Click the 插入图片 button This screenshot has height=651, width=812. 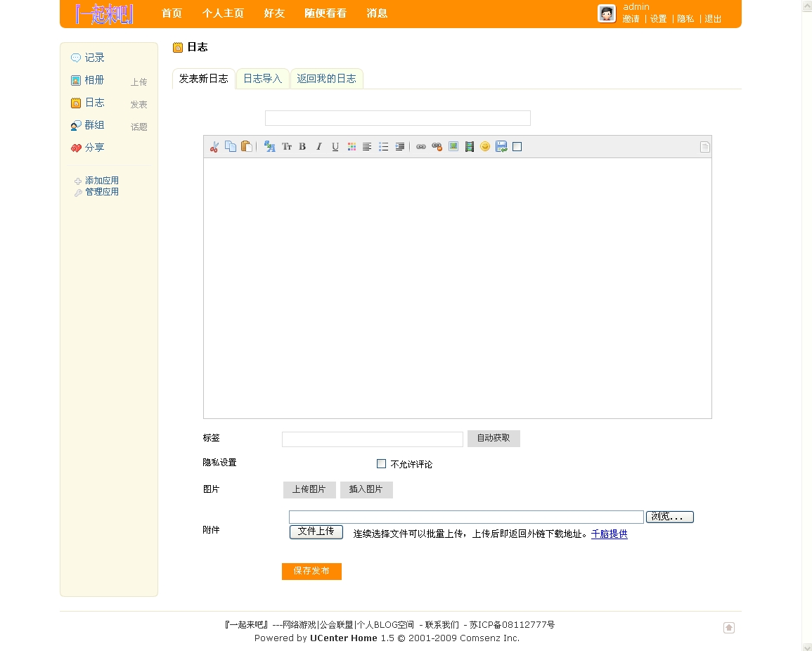click(x=366, y=489)
